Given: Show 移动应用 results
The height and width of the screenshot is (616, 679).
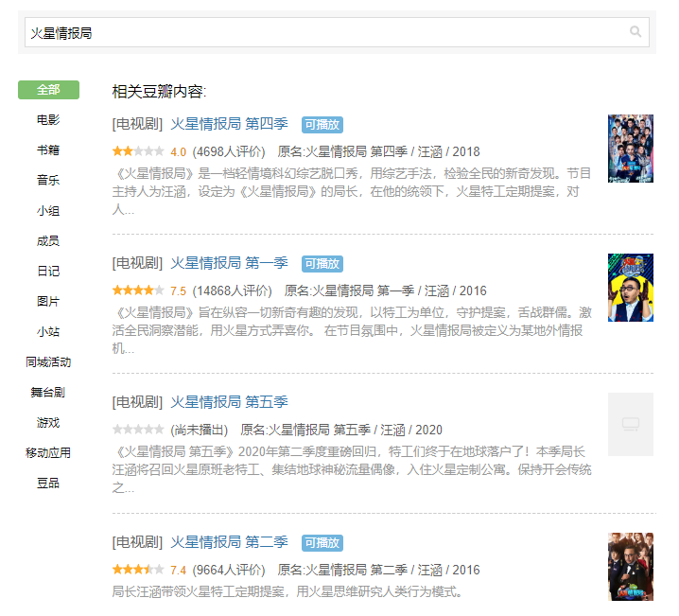Looking at the screenshot, I should (48, 453).
